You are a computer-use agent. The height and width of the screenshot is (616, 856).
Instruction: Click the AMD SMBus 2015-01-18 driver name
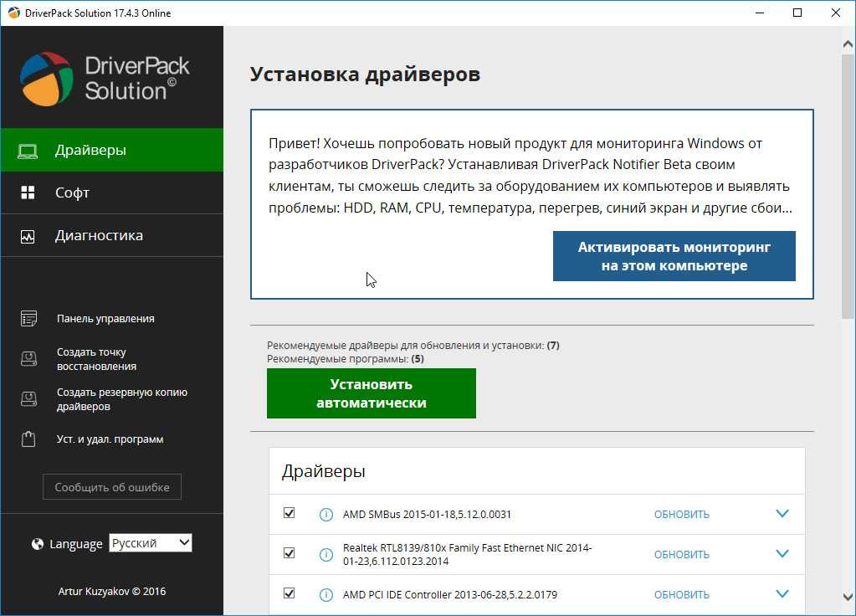427,515
